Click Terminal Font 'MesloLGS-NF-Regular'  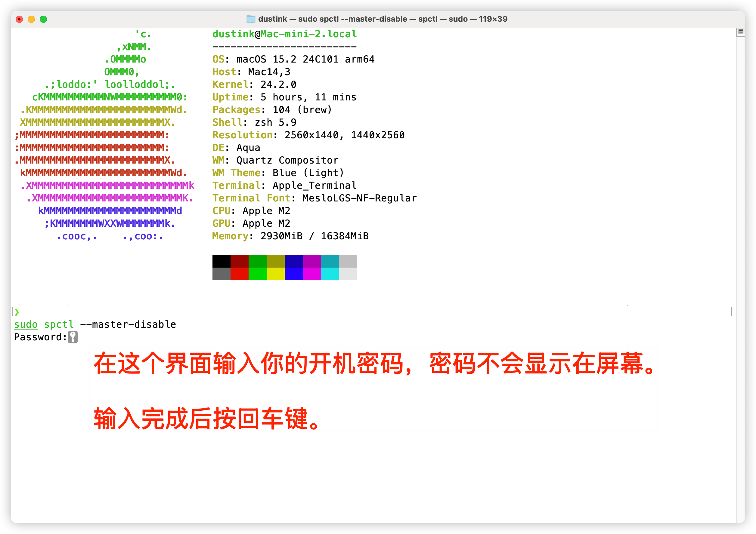360,198
